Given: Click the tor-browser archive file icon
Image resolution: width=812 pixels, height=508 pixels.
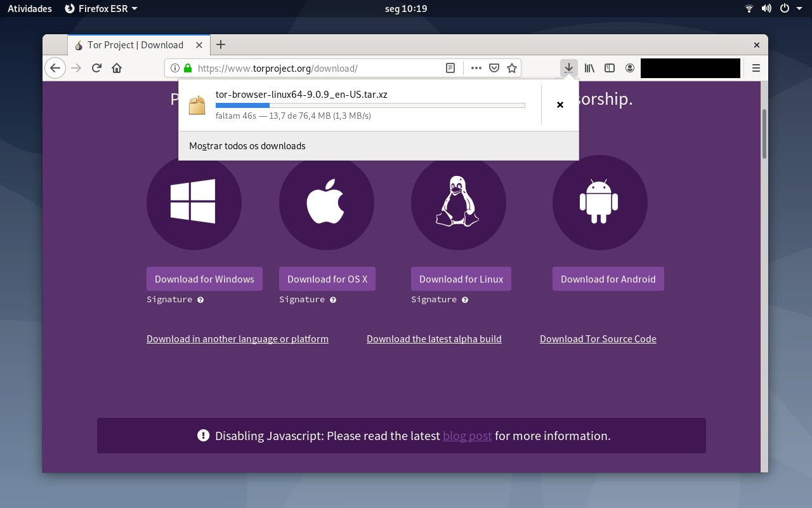Looking at the screenshot, I should point(197,105).
